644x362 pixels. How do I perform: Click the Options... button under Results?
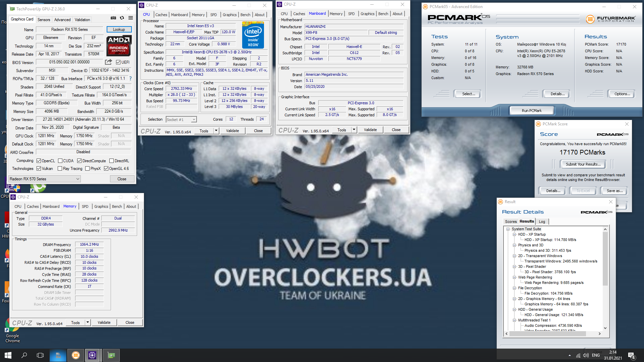[622, 94]
